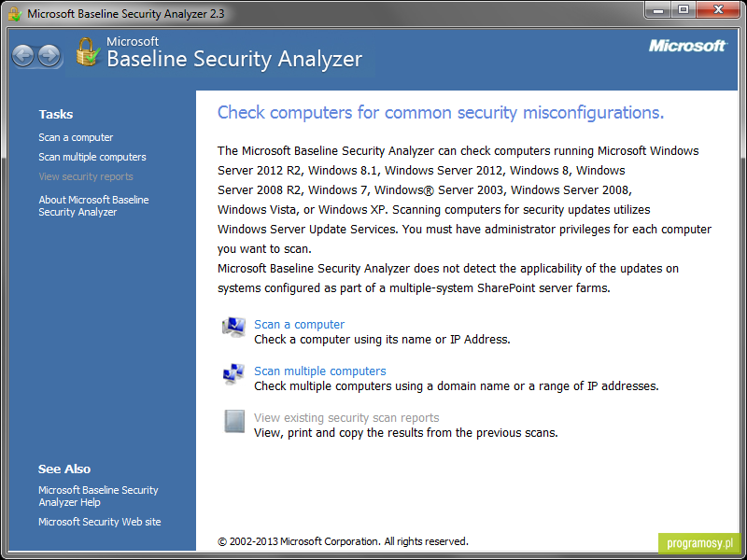Click the gold padlock logo icon
Viewport: 747px width, 560px height.
[x=88, y=52]
